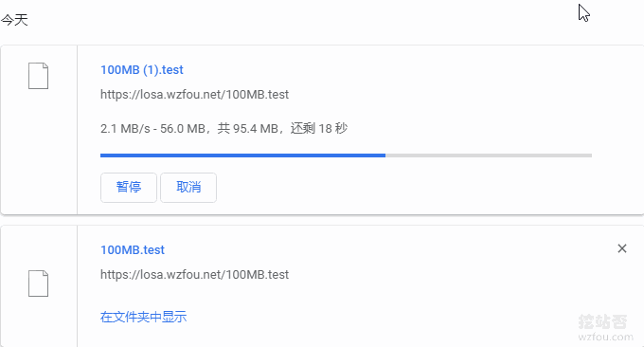644x347 pixels.
Task: Click the 还剩 18 秒 remaining time text
Action: pyautogui.click(x=319, y=129)
